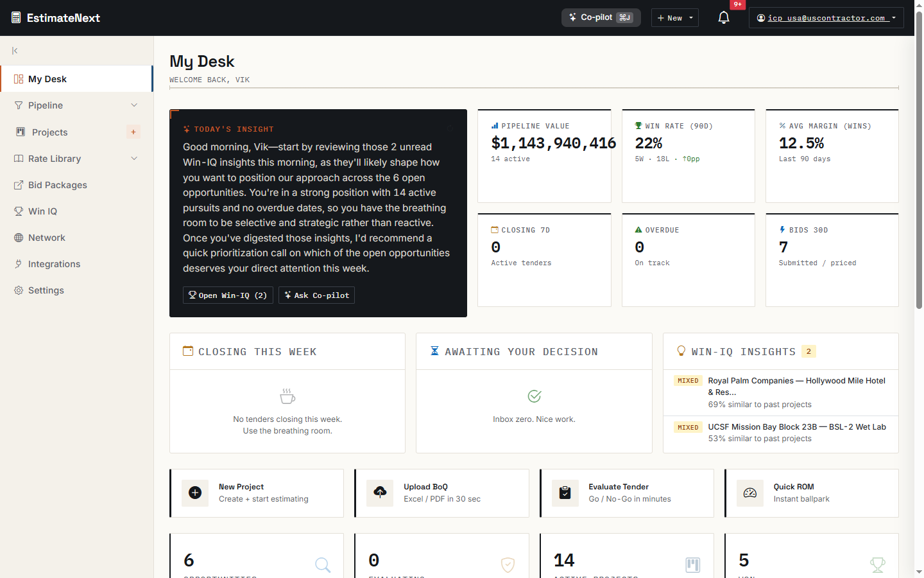The image size is (924, 578).
Task: Click the Pipeline funnel icon
Action: [x=19, y=105]
